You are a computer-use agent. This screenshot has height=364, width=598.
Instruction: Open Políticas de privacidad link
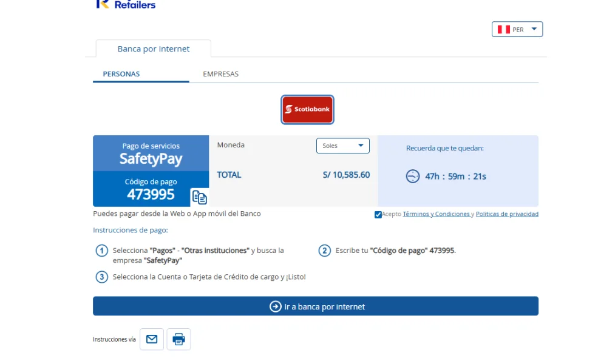[x=507, y=214]
